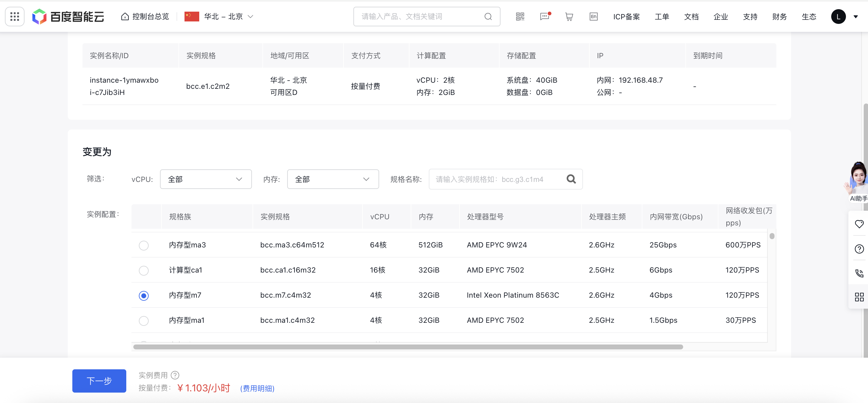The height and width of the screenshot is (403, 868).
Task: Open the 文档 menu item
Action: point(691,16)
